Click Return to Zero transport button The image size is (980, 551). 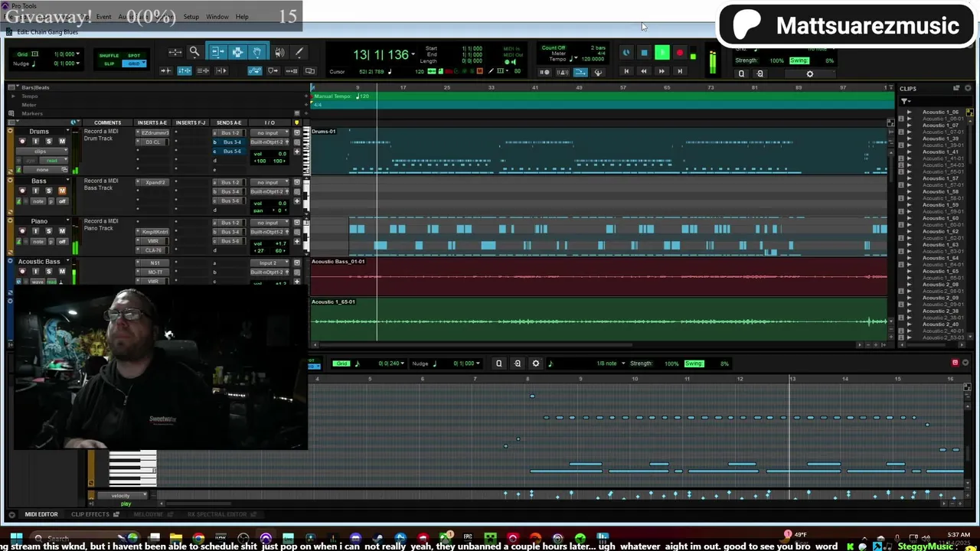tap(626, 71)
